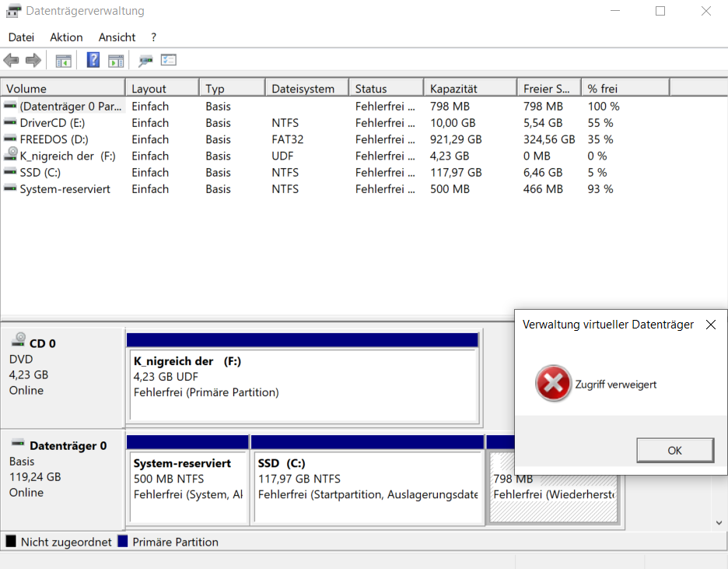
Task: Select the K_nigreich der (F:) partition block
Action: coord(304,385)
